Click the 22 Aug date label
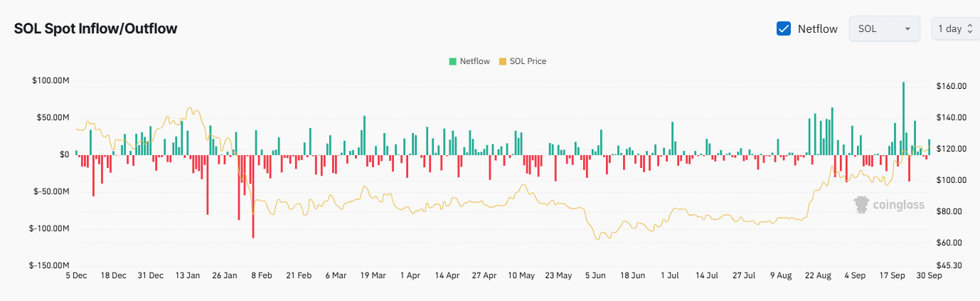The width and height of the screenshot is (980, 301). [817, 275]
